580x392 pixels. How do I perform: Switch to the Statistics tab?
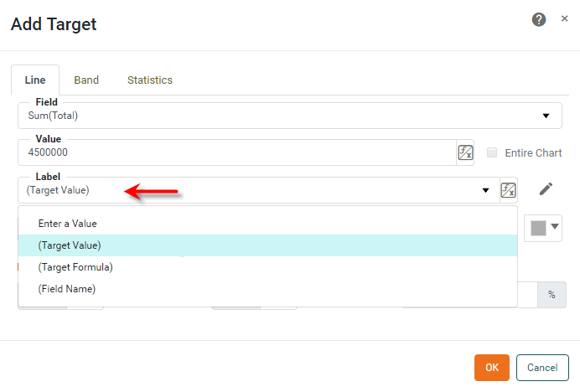click(x=150, y=80)
